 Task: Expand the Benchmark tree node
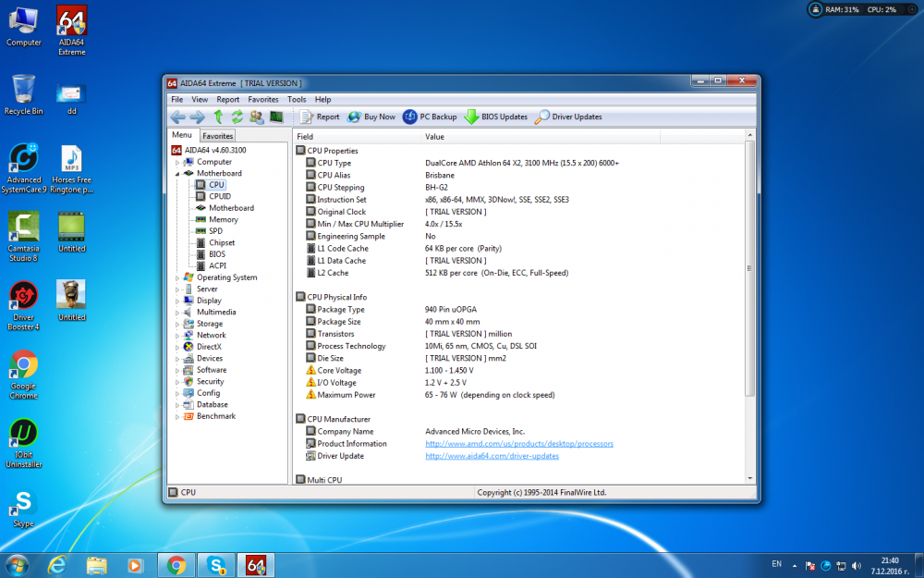(176, 416)
